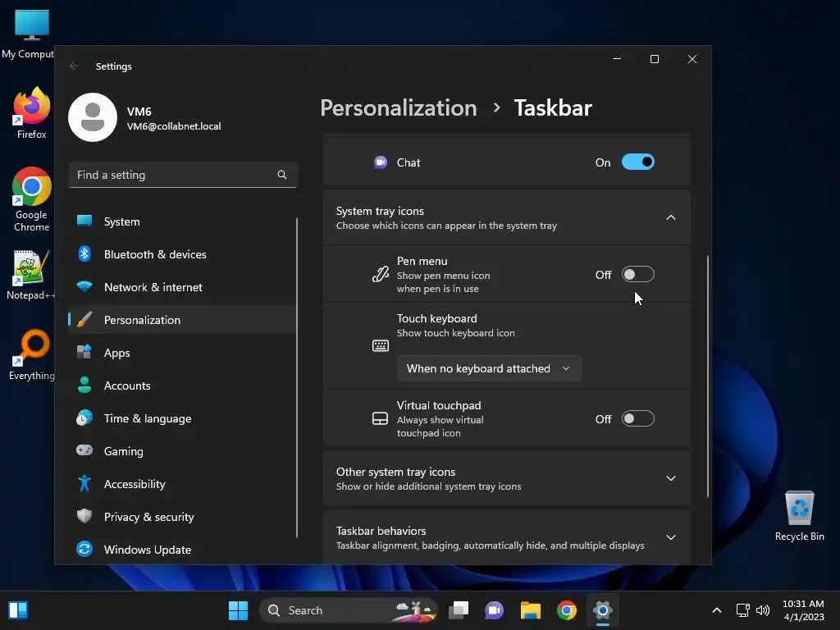Open Recycle Bin on desktop
The height and width of the screenshot is (630, 840).
(x=799, y=517)
